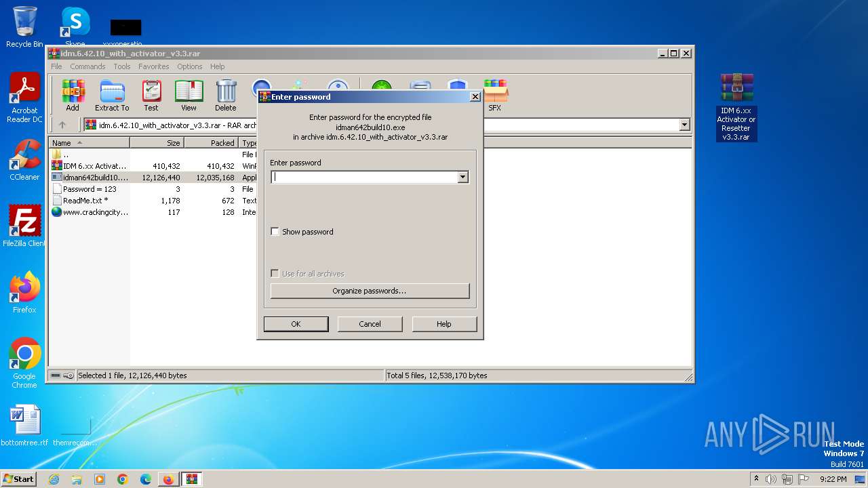
Task: Click the key icon in WinRAR status bar
Action: 68,375
